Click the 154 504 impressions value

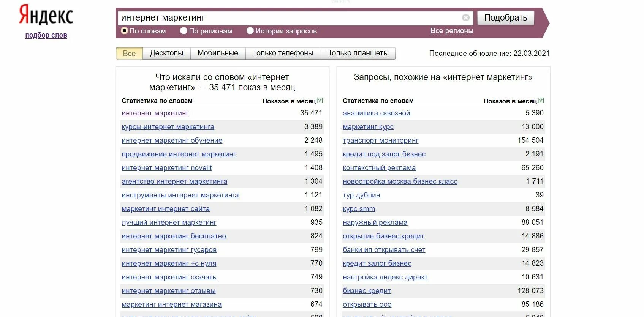530,140
